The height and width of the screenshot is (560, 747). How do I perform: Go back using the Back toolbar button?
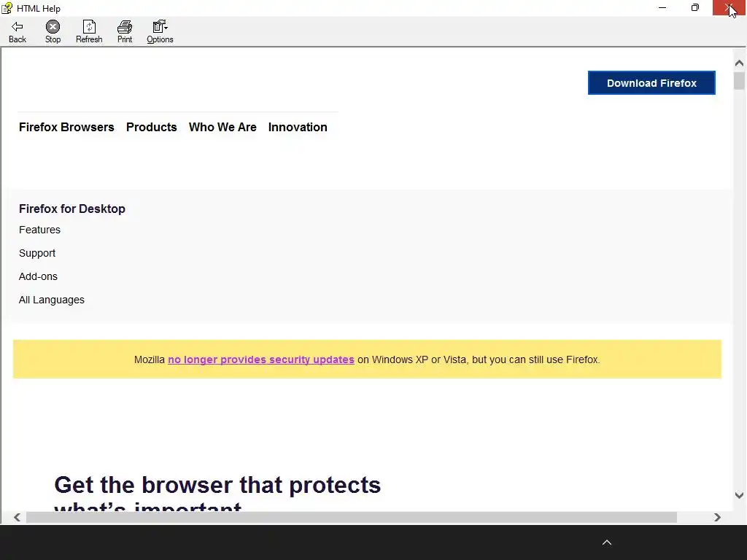coord(18,32)
